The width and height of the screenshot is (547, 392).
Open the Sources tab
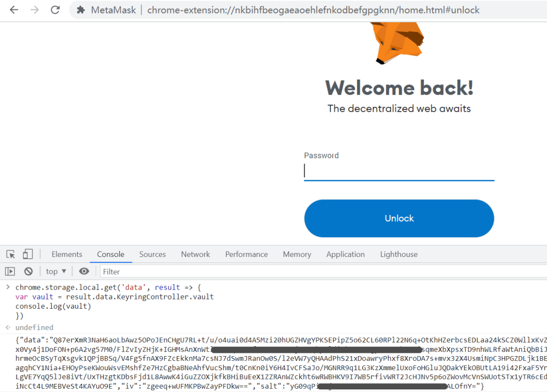click(152, 254)
